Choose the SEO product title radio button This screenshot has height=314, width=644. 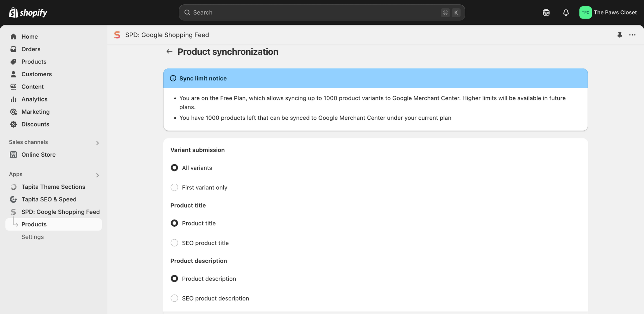tap(174, 243)
